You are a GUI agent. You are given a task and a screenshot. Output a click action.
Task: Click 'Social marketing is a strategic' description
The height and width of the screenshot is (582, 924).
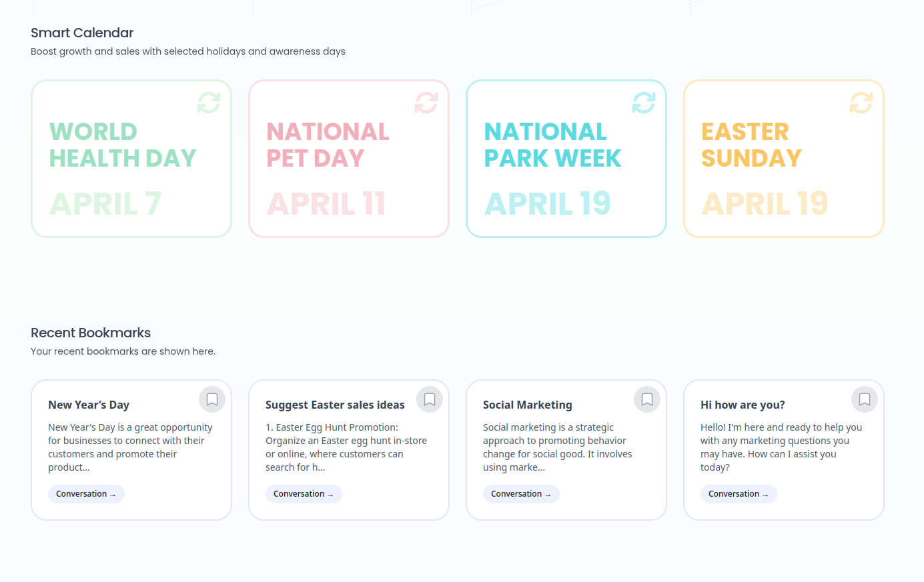[x=558, y=447]
